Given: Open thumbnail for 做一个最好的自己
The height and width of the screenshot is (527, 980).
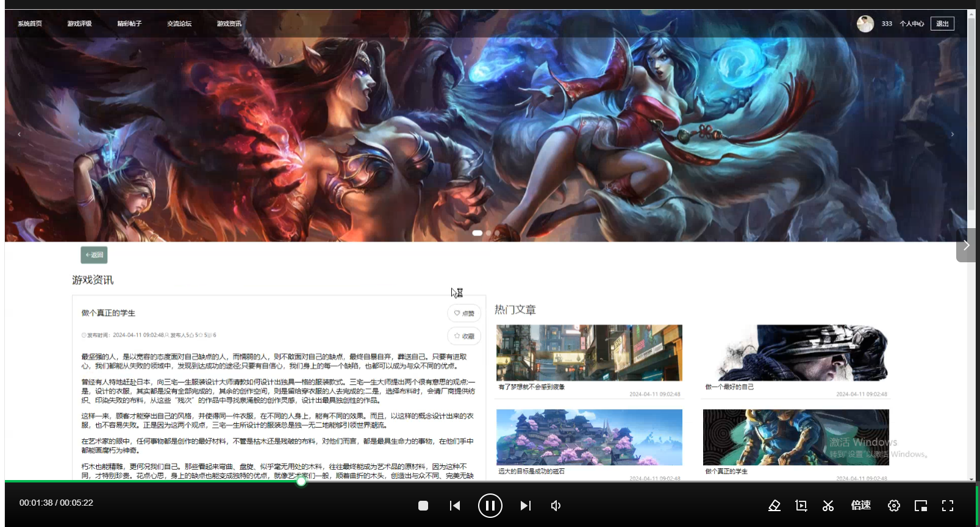Looking at the screenshot, I should point(796,353).
